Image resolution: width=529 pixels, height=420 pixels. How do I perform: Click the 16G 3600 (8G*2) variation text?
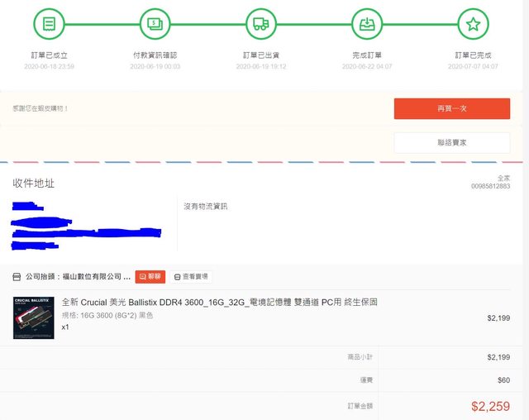107,315
